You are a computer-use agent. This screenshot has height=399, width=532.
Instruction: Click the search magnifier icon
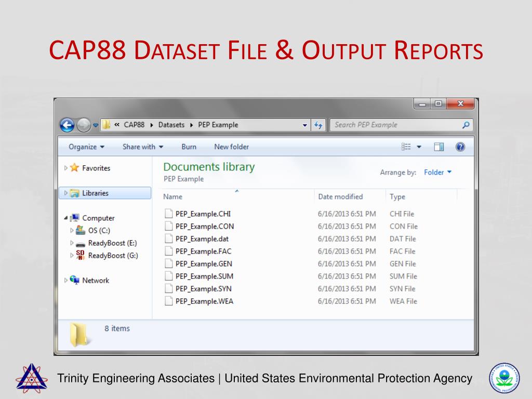[465, 125]
